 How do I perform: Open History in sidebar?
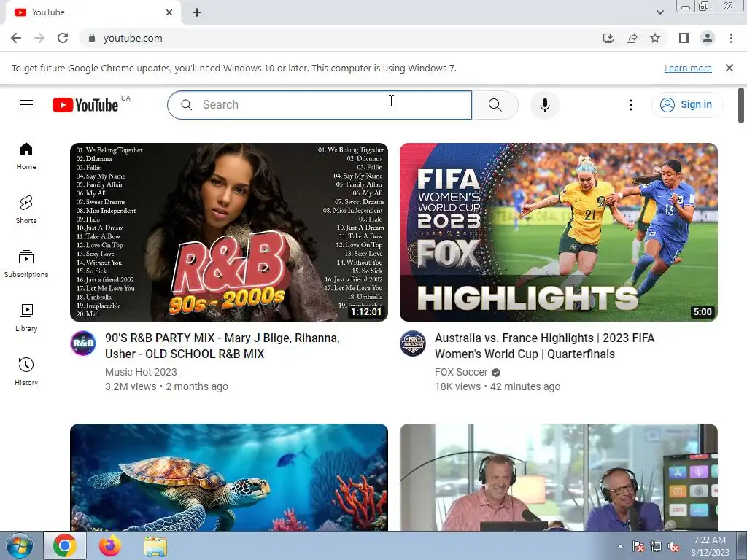coord(26,371)
